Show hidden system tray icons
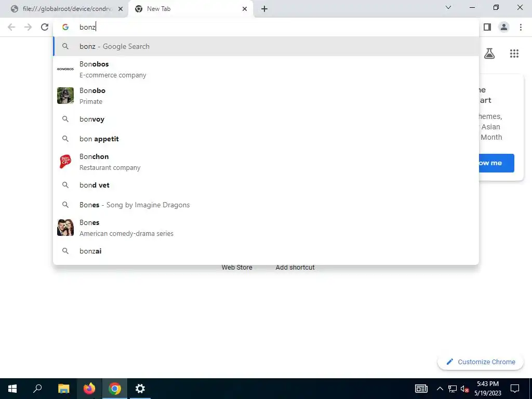532x399 pixels. (x=440, y=389)
